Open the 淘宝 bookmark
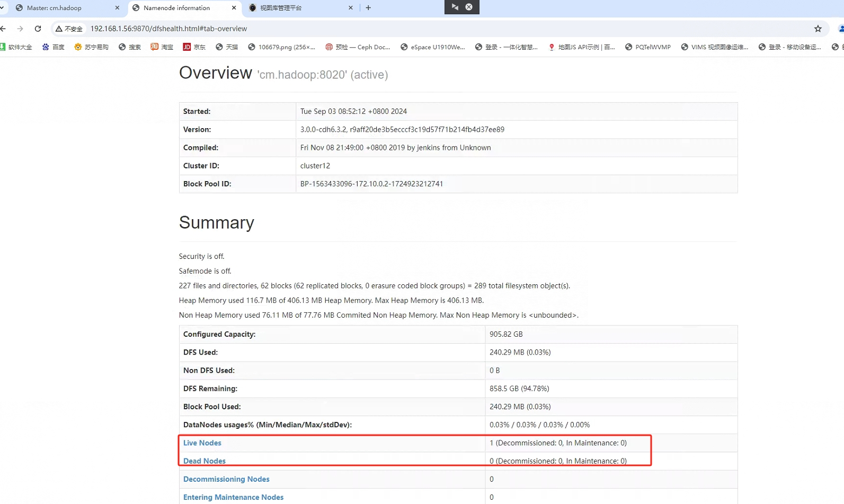This screenshot has height=504, width=844. coord(162,47)
